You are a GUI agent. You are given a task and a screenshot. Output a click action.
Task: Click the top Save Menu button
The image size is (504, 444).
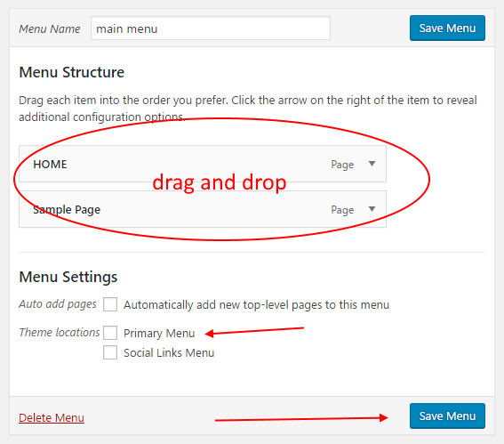tap(447, 28)
